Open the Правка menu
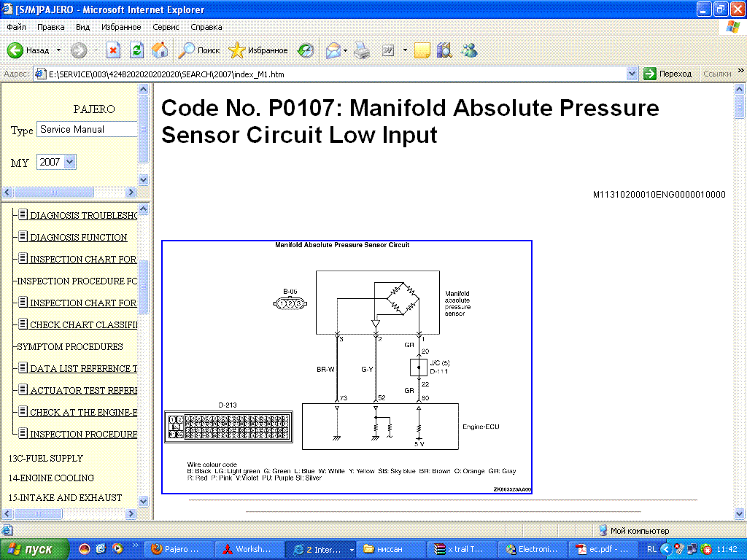The width and height of the screenshot is (747, 560). [51, 27]
